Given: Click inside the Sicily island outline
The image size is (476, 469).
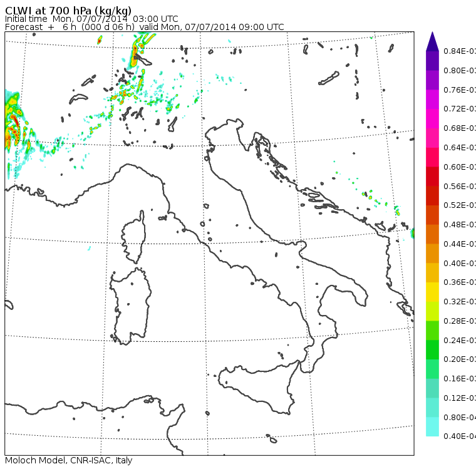Looking at the screenshot, I should pyautogui.click(x=258, y=386).
